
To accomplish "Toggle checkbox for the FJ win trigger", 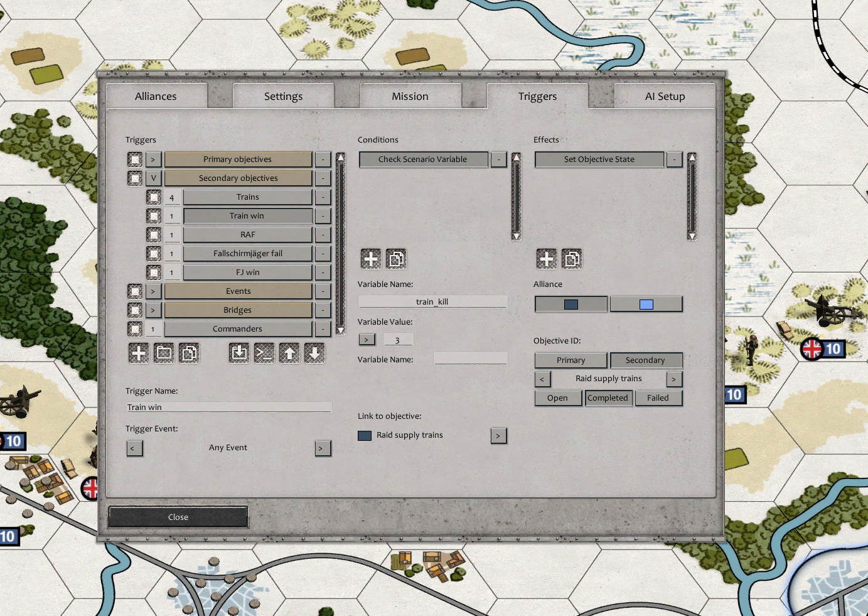I will coord(154,273).
